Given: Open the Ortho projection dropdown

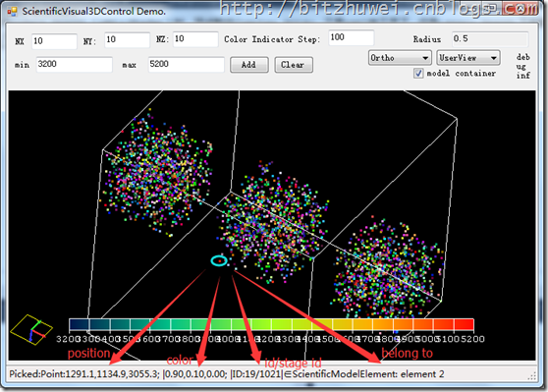Looking at the screenshot, I should coord(400,58).
